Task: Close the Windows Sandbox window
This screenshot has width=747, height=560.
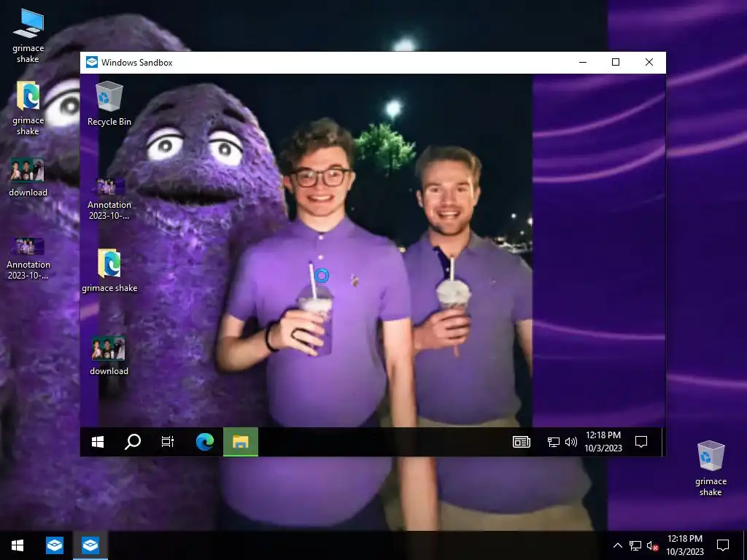Action: point(649,63)
